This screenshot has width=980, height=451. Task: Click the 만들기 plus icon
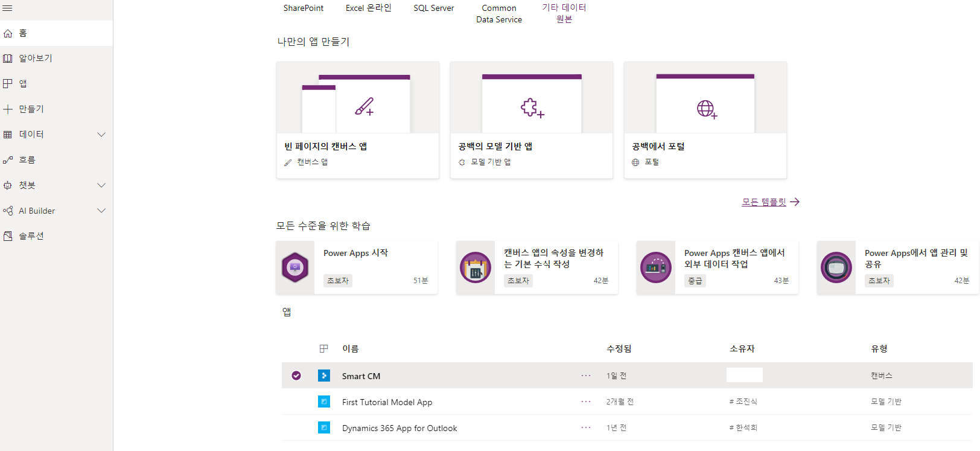coord(8,109)
